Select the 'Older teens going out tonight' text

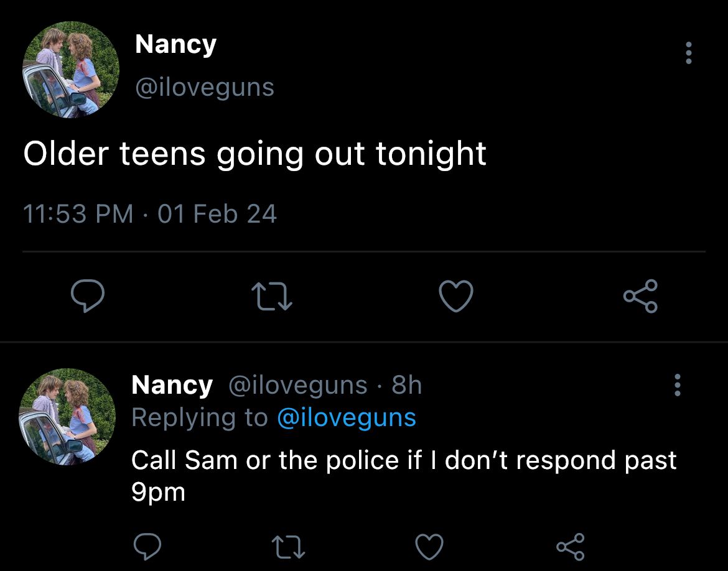(x=255, y=154)
